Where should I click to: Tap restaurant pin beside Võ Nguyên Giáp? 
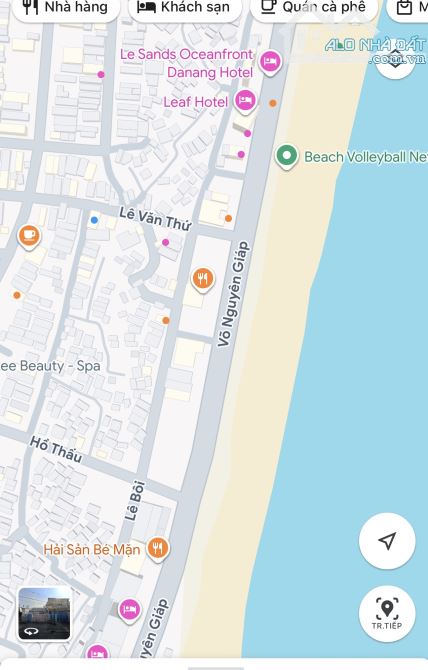[203, 279]
